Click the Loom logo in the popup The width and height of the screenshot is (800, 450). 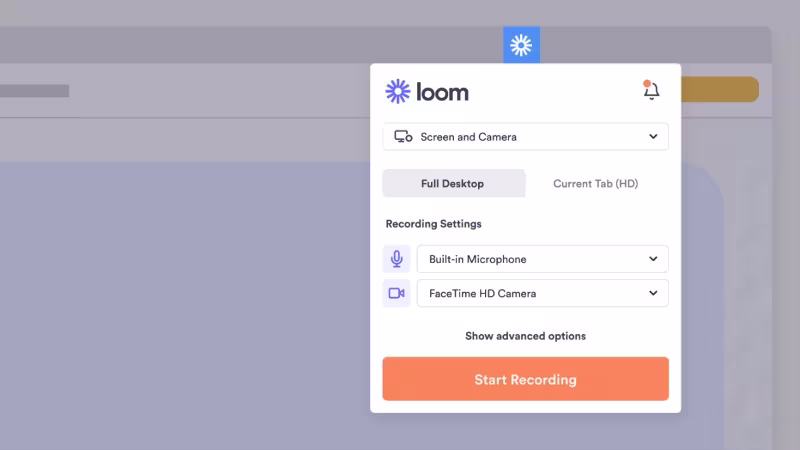point(427,92)
